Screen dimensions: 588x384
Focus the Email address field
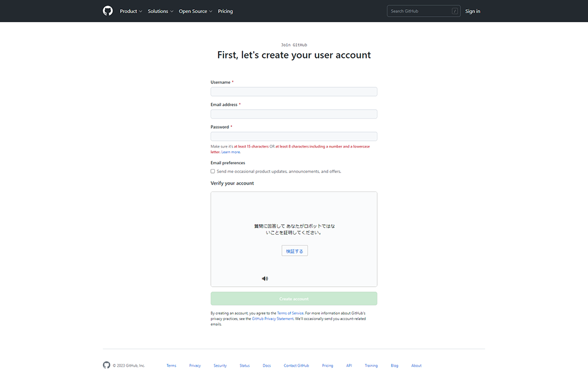point(294,114)
